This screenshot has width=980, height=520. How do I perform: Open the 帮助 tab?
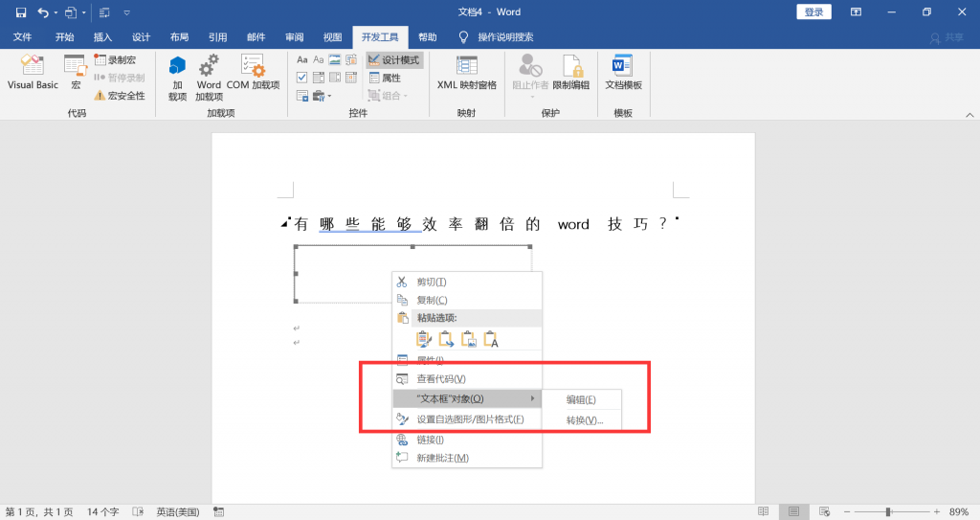click(428, 37)
